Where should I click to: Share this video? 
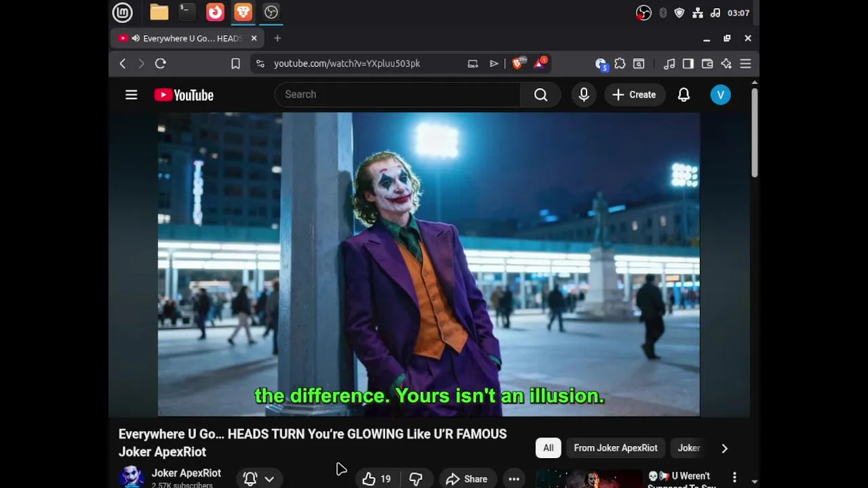(x=467, y=479)
